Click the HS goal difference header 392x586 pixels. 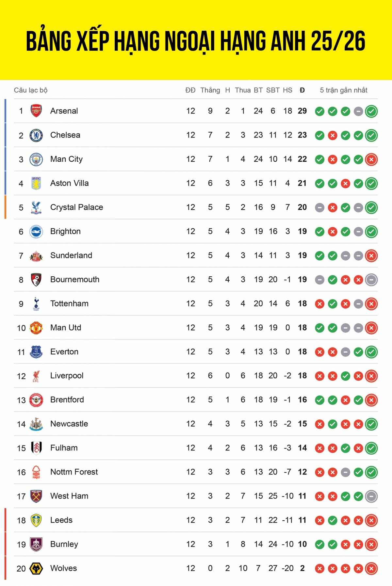click(x=287, y=90)
